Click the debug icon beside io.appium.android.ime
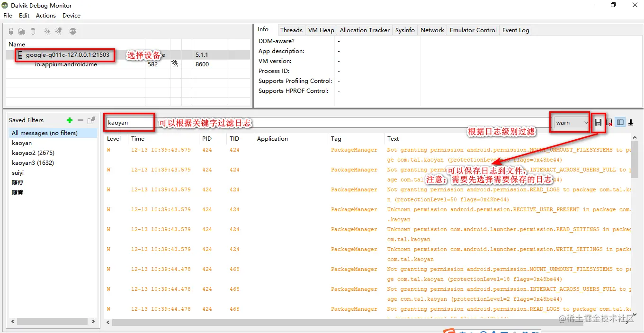The image size is (644, 333). (x=175, y=64)
